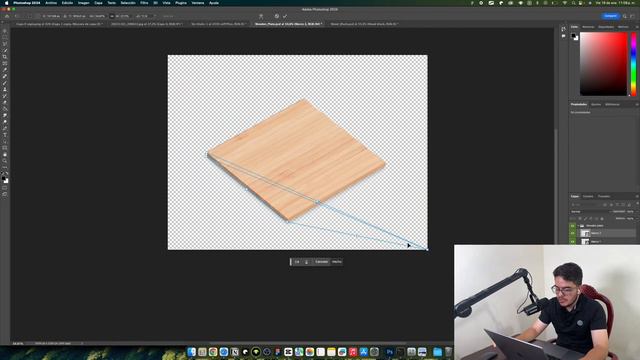Select the Crop tool
The height and width of the screenshot is (360, 640).
[x=5, y=57]
